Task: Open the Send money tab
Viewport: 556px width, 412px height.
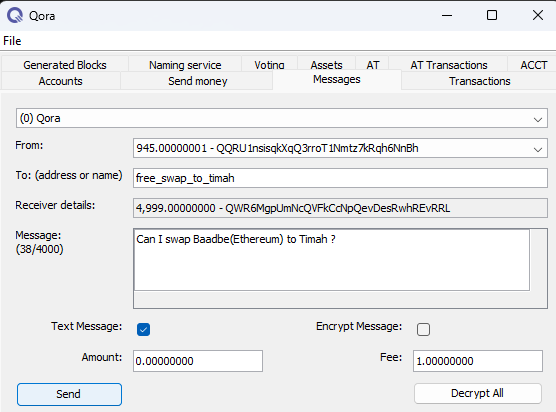Action: pos(198,81)
